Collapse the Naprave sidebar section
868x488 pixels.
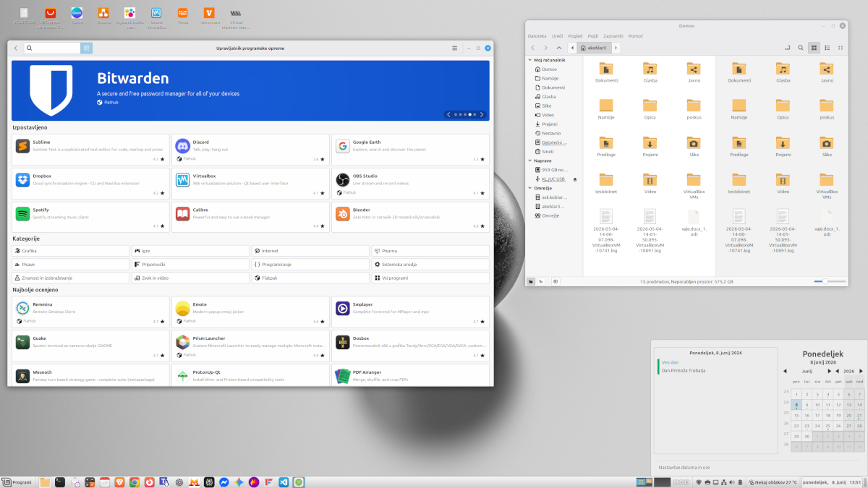point(530,160)
